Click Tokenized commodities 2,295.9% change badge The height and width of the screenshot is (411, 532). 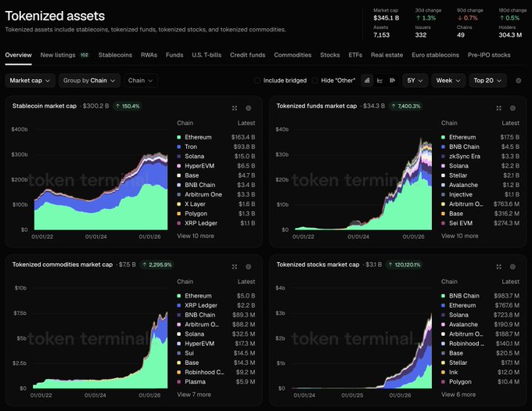(x=156, y=265)
